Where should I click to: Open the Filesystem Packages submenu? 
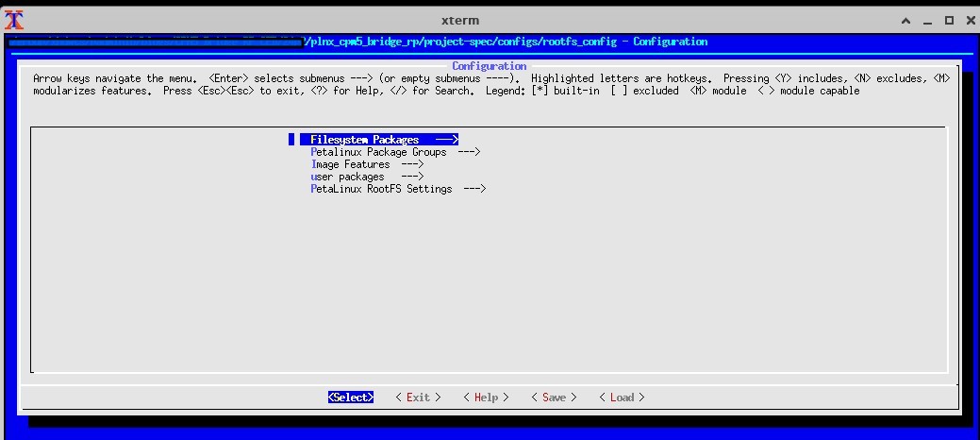(364, 140)
